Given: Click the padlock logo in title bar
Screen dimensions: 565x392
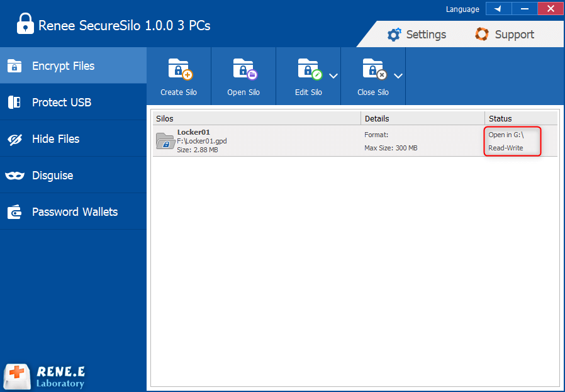Looking at the screenshot, I should 25,23.
